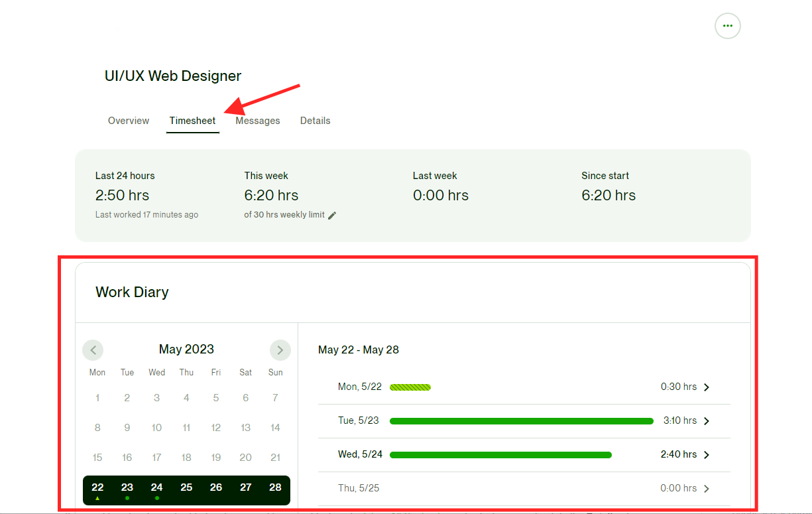Select May 15 in the calendar

click(x=97, y=457)
